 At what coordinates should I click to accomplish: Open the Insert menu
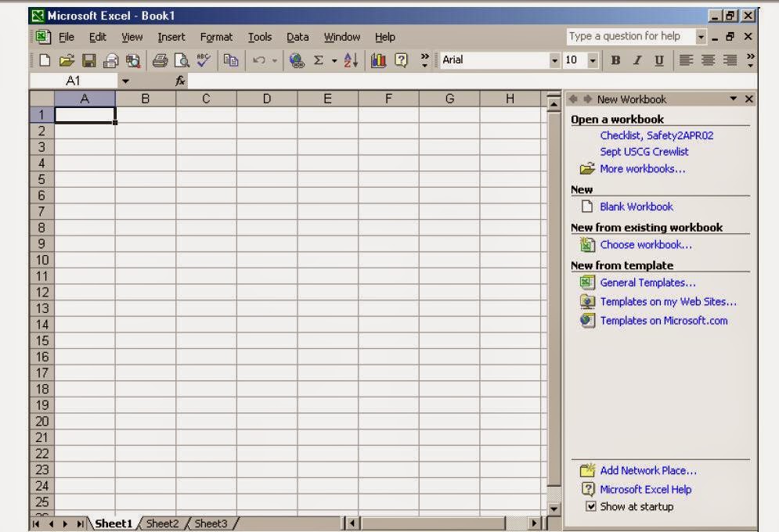pyautogui.click(x=171, y=37)
